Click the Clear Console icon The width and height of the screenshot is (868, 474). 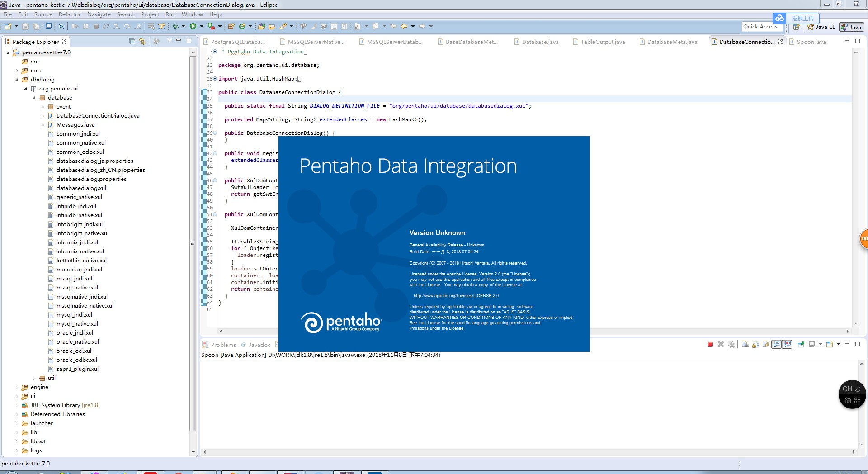pos(745,344)
